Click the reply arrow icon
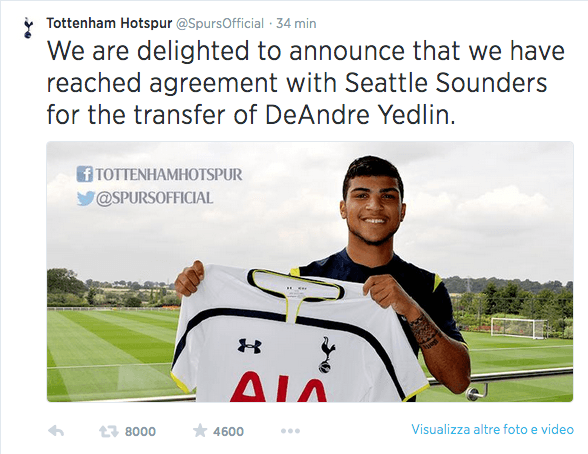The height and width of the screenshot is (454, 588). (56, 431)
